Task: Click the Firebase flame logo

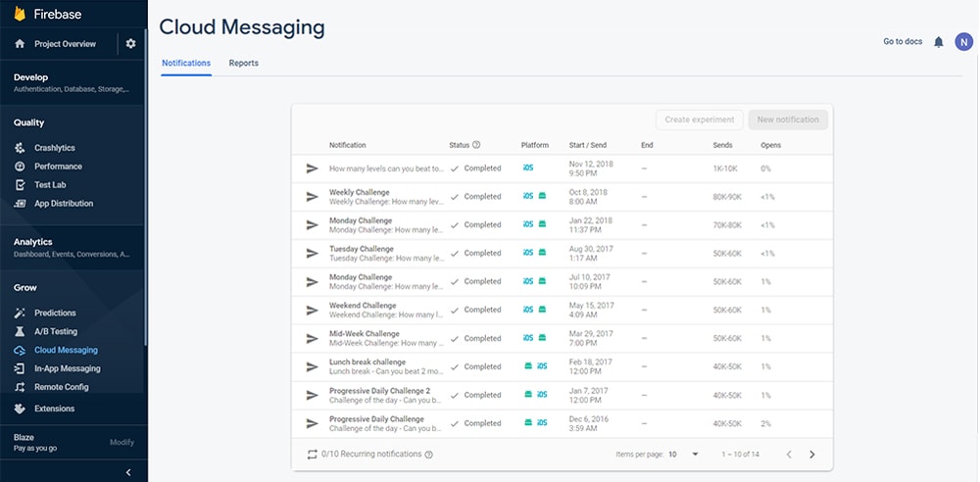Action: (x=20, y=14)
